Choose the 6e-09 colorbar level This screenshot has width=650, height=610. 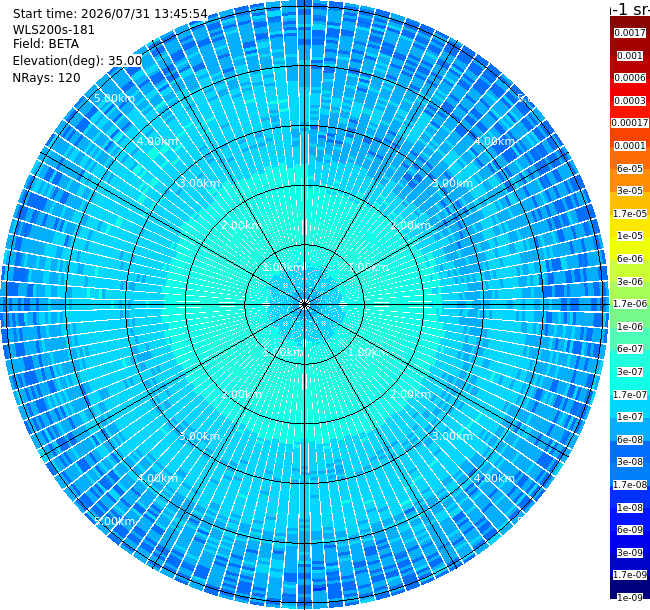pos(630,530)
